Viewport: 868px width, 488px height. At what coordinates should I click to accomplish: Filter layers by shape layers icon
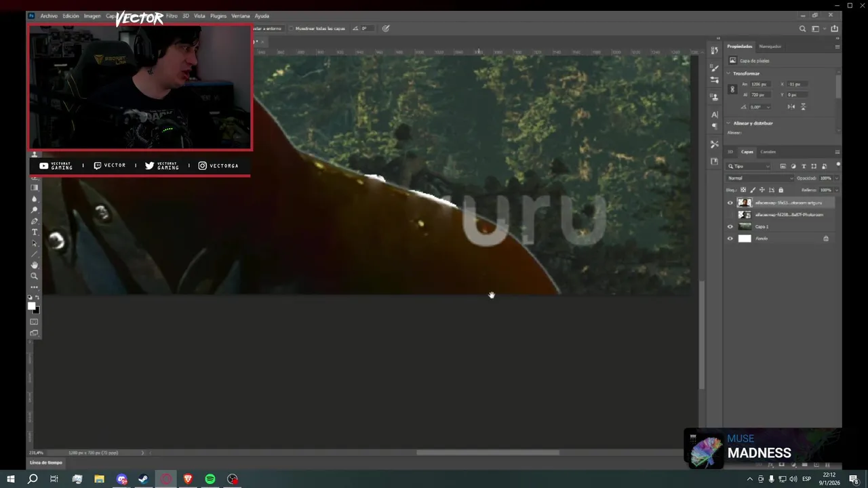click(x=814, y=166)
